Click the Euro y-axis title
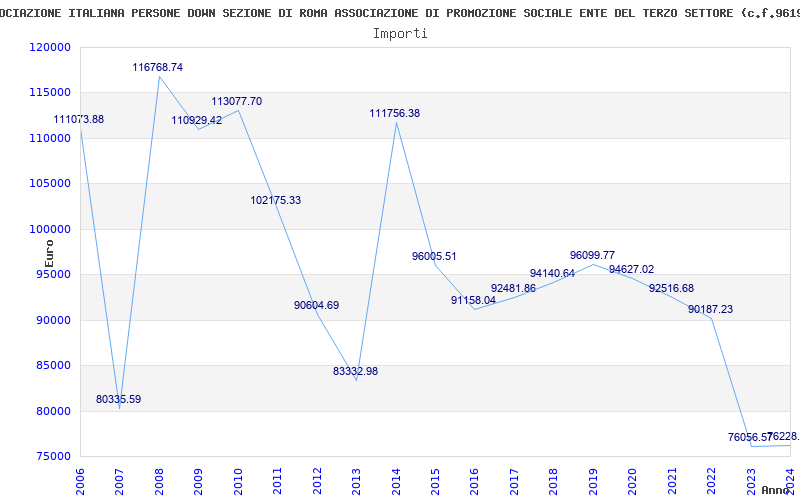The height and width of the screenshot is (500, 800). click(x=49, y=254)
